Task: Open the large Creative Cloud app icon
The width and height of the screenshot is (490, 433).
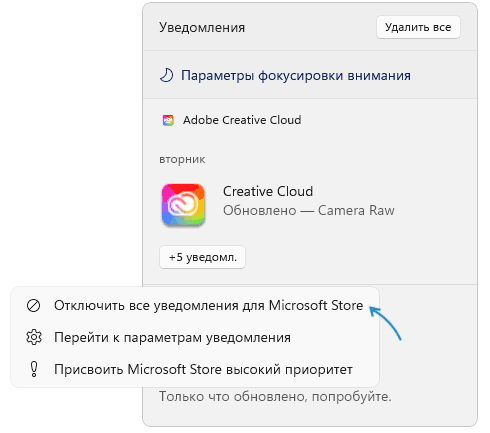Action: coord(183,205)
